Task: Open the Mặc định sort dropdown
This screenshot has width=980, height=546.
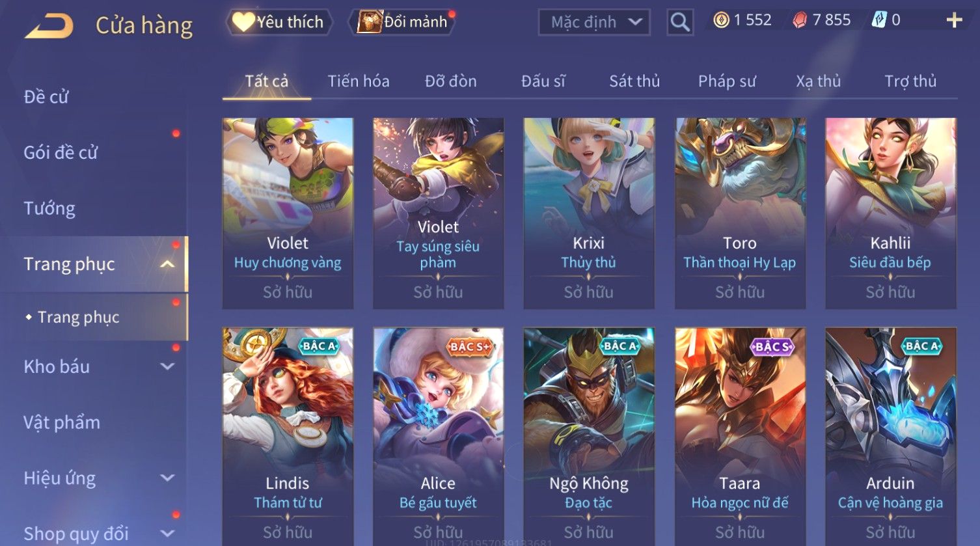Action: (x=594, y=22)
